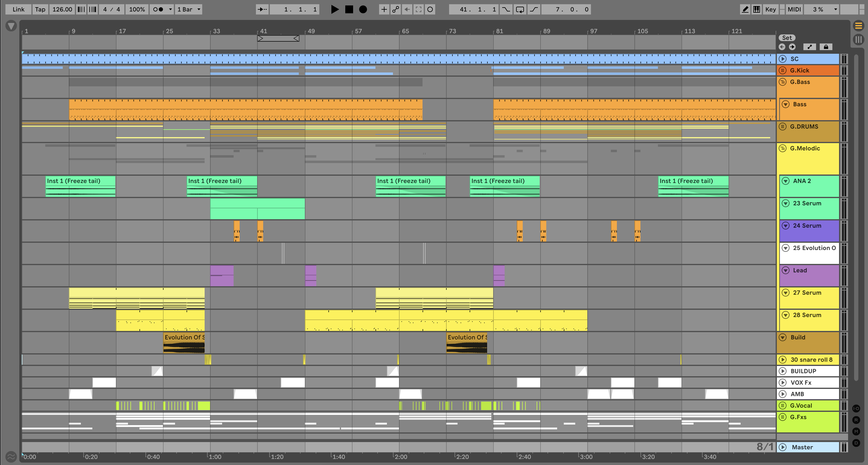Unfold the G.DRUMS group track
Viewport: 868px width, 465px height.
(783, 127)
